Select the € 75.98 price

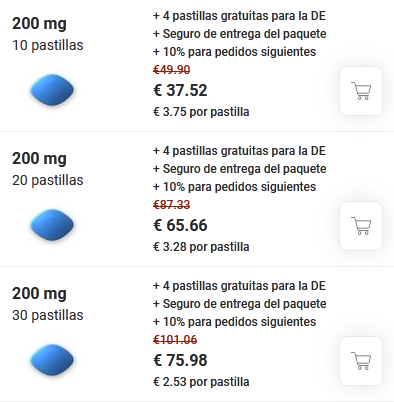tap(180, 360)
